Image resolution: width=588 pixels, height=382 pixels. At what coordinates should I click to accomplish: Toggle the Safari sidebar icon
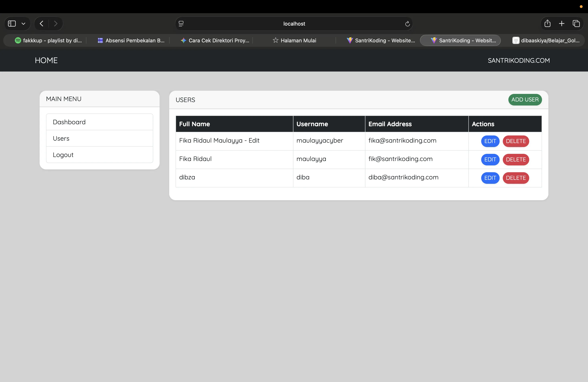coord(12,24)
